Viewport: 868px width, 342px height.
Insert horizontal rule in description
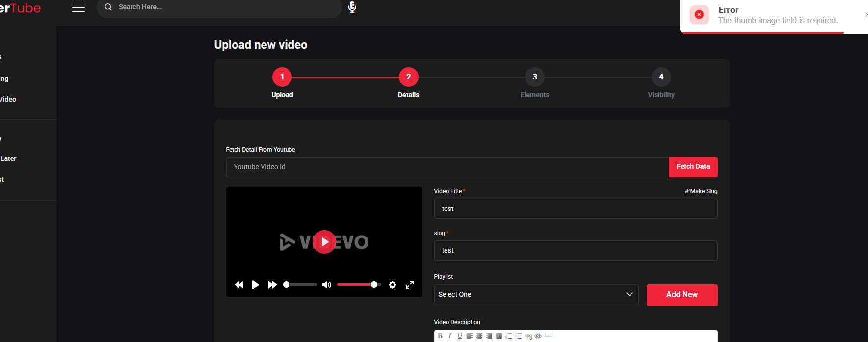[x=548, y=335]
